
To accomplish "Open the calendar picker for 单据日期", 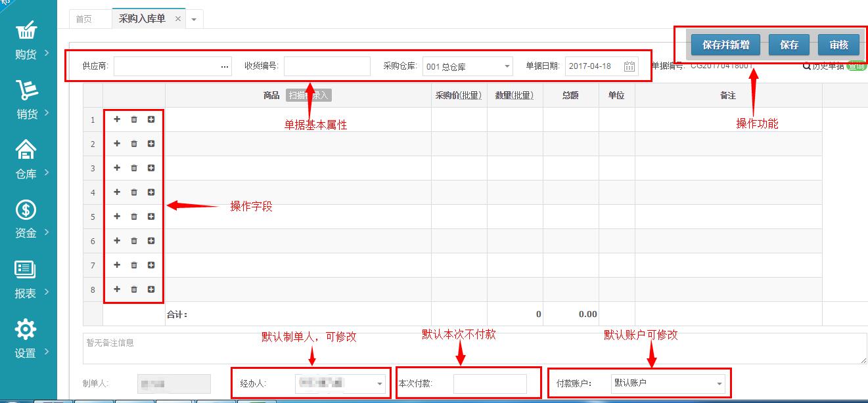I will tap(629, 66).
